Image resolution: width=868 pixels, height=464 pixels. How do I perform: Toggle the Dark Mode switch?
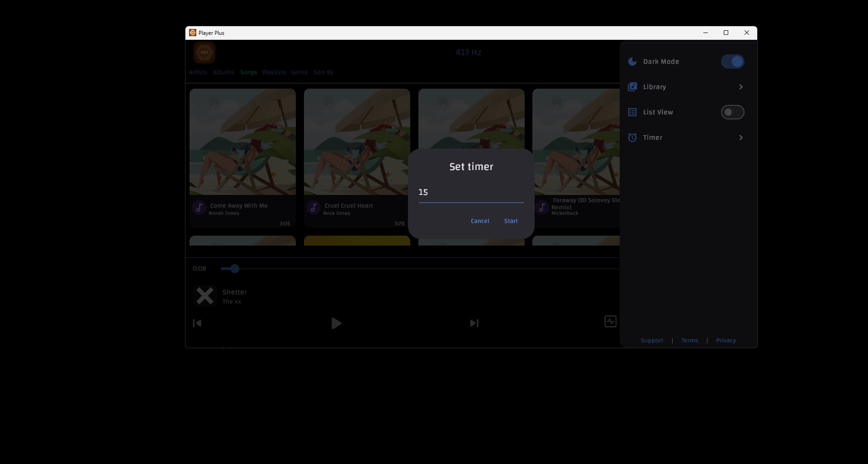point(732,62)
